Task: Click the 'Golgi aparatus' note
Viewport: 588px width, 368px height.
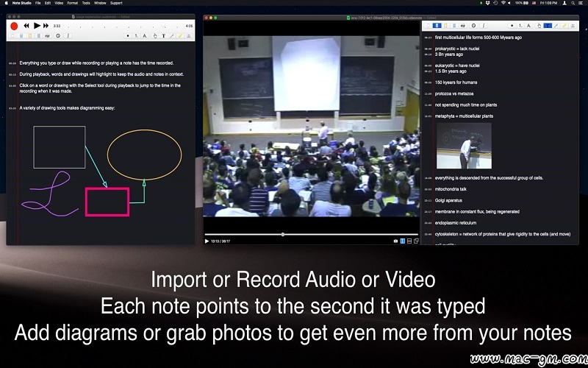Action: (448, 200)
